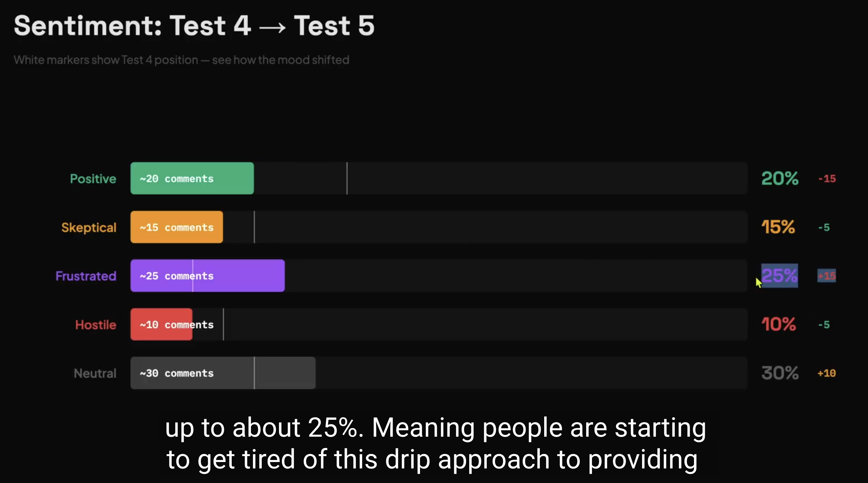The image size is (868, 483).
Task: Click the white Test 4 marker on Skeptical row
Action: (254, 227)
